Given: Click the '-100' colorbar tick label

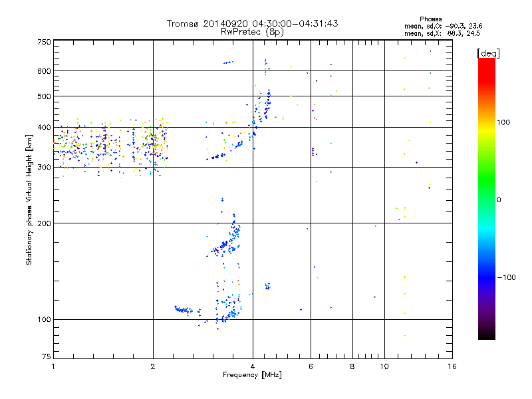Looking at the screenshot, I should coord(506,277).
